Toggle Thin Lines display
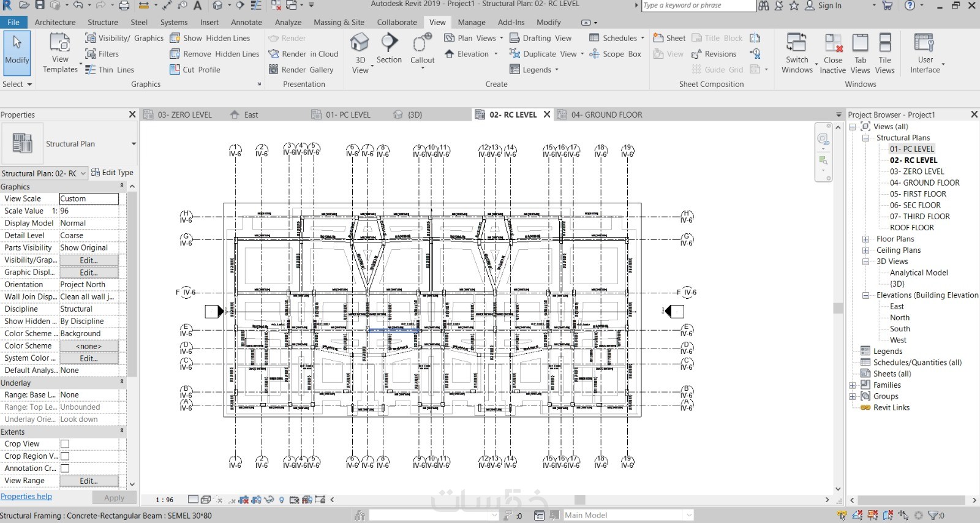This screenshot has width=980, height=523. click(x=110, y=70)
